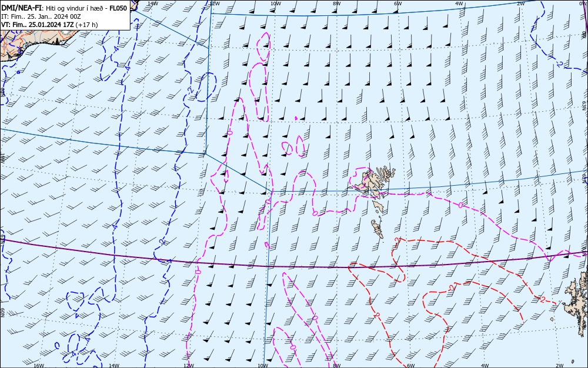Click the 12W longitude label on the top edge

pyautogui.click(x=214, y=4)
